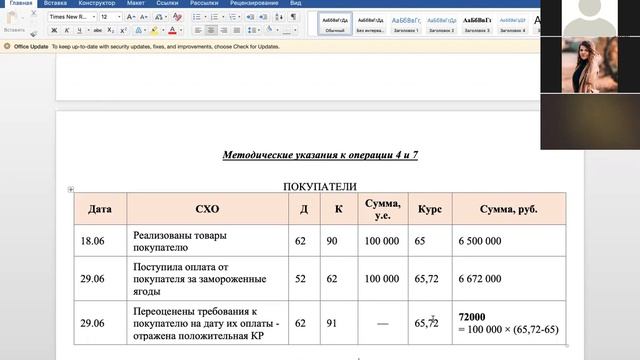Open the font name dropdown Times New Roman
The image size is (640, 360).
[x=93, y=17]
